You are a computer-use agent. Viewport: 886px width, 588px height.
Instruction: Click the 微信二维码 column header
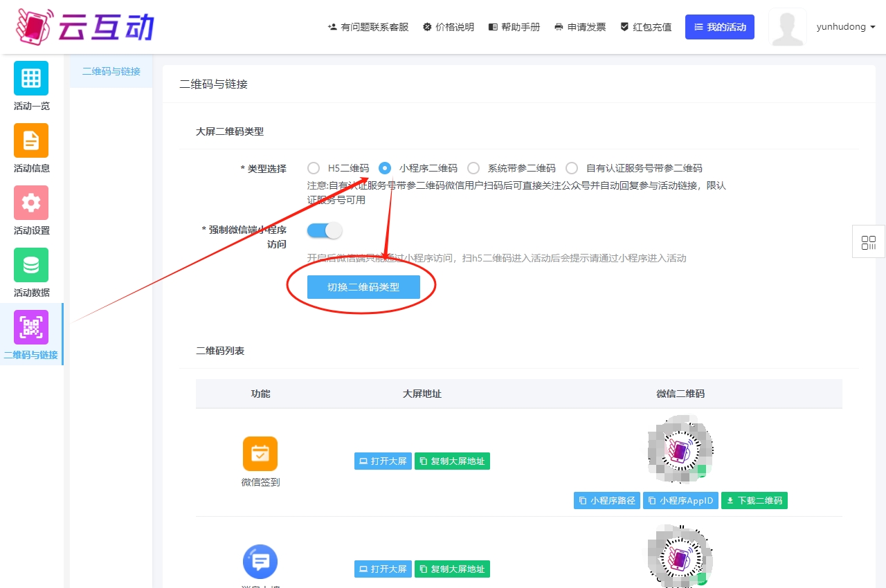[680, 394]
